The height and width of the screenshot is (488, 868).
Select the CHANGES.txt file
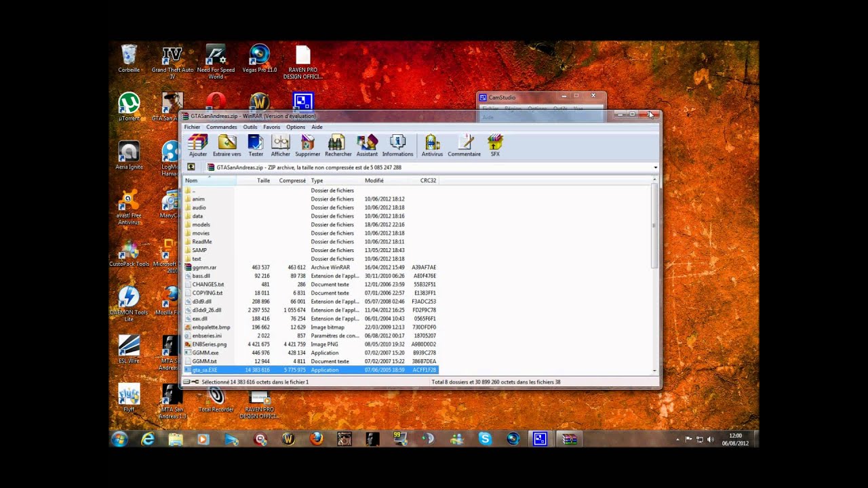[311, 285]
